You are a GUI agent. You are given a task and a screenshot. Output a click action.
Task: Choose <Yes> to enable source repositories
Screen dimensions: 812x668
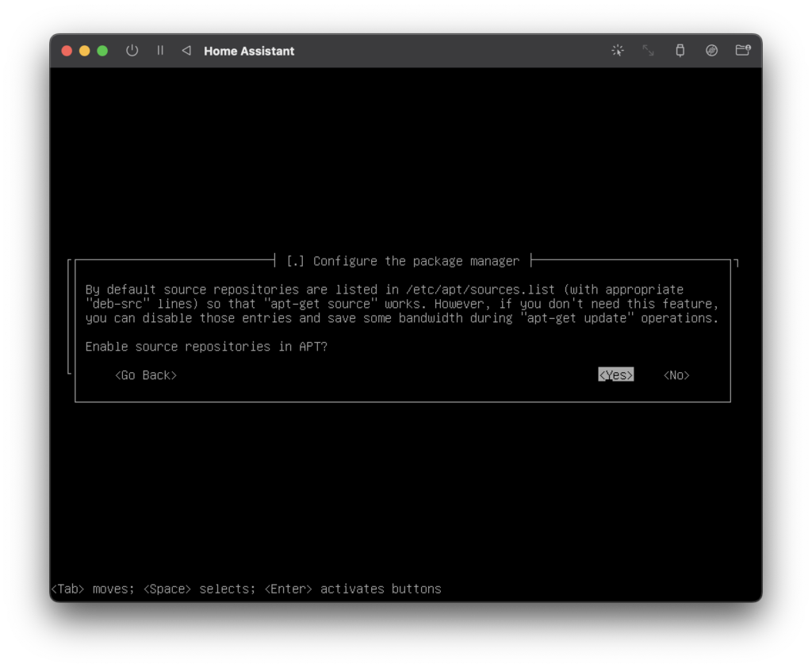point(615,375)
